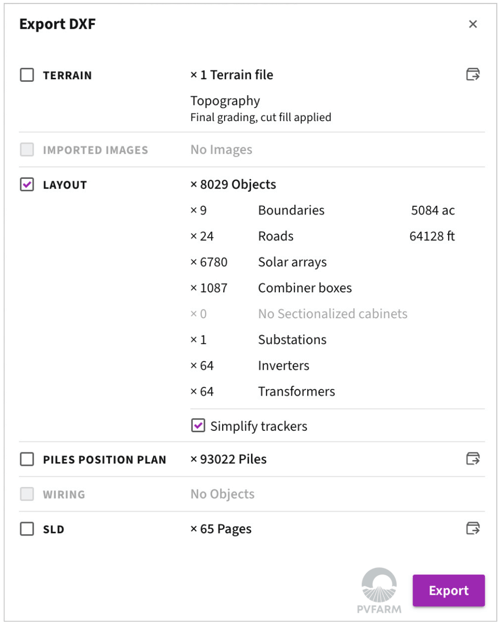Click the purple Export button

(448, 591)
